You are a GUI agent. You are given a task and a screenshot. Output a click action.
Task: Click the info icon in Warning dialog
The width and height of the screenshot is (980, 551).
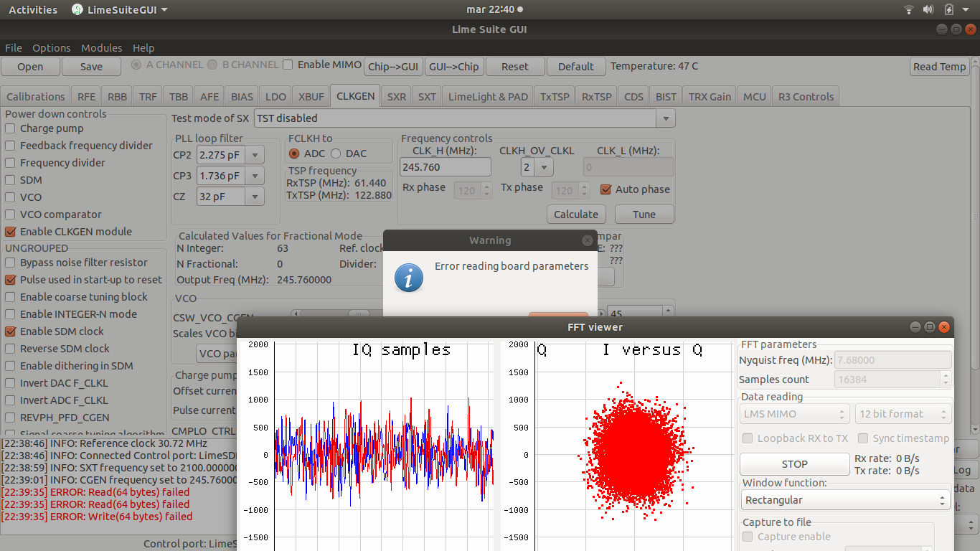pyautogui.click(x=409, y=278)
